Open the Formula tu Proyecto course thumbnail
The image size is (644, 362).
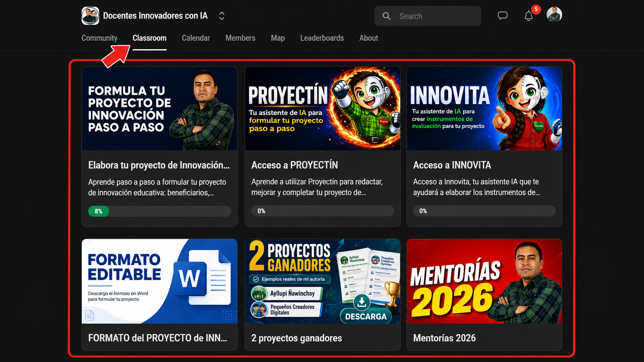coord(159,109)
